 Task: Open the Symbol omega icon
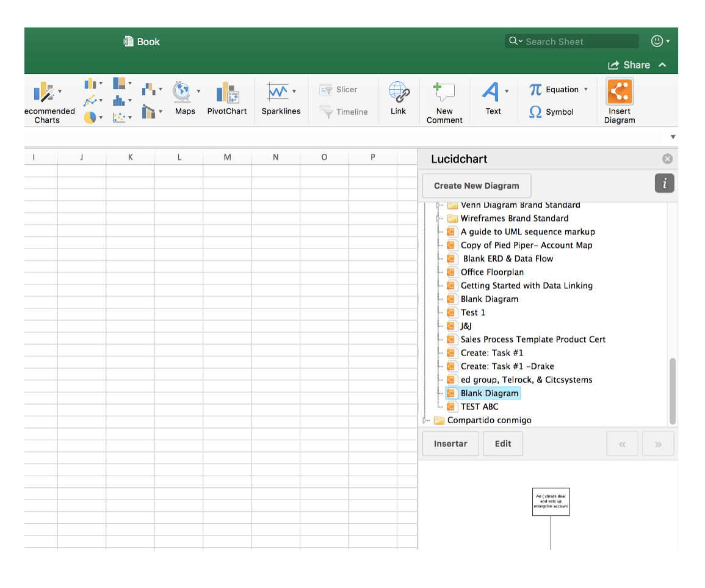[535, 112]
